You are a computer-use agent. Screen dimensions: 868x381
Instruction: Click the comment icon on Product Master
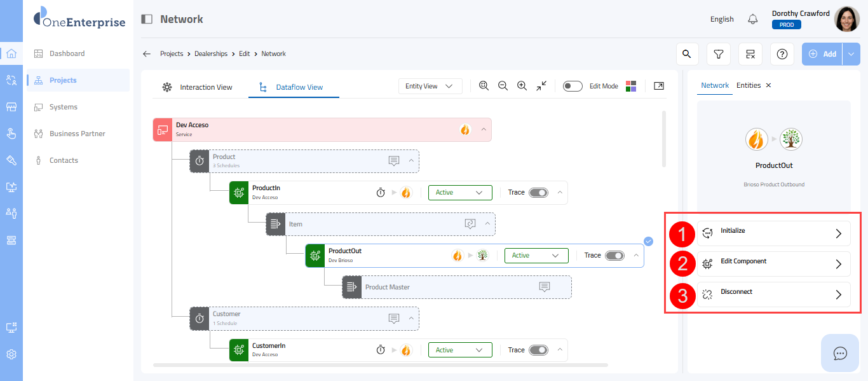[x=545, y=287]
